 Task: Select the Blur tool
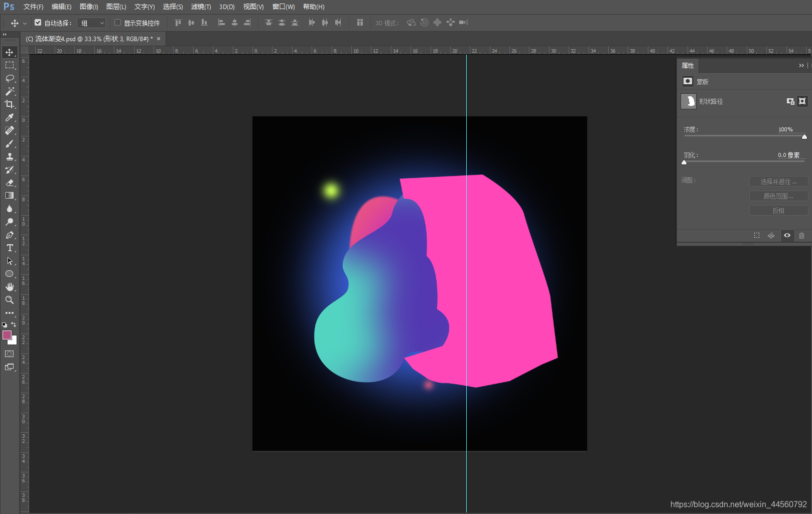[10, 209]
